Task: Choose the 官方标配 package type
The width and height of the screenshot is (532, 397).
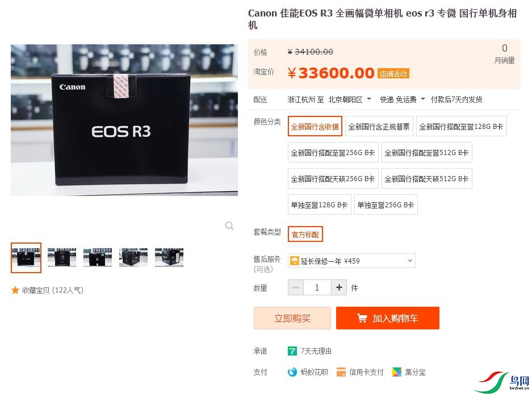Action: point(305,235)
